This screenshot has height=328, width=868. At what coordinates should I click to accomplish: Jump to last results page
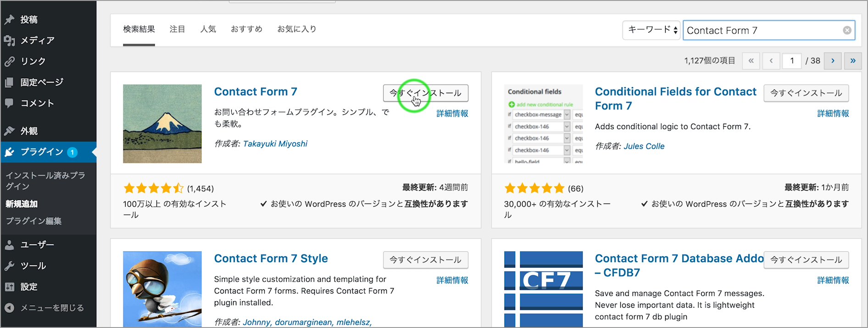853,61
